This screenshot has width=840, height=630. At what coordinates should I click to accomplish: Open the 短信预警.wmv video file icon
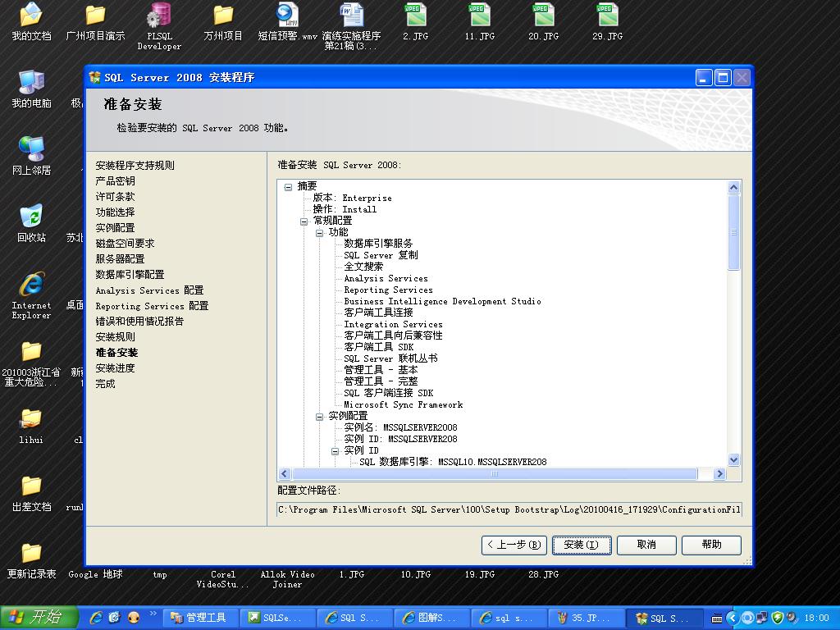pos(287,17)
